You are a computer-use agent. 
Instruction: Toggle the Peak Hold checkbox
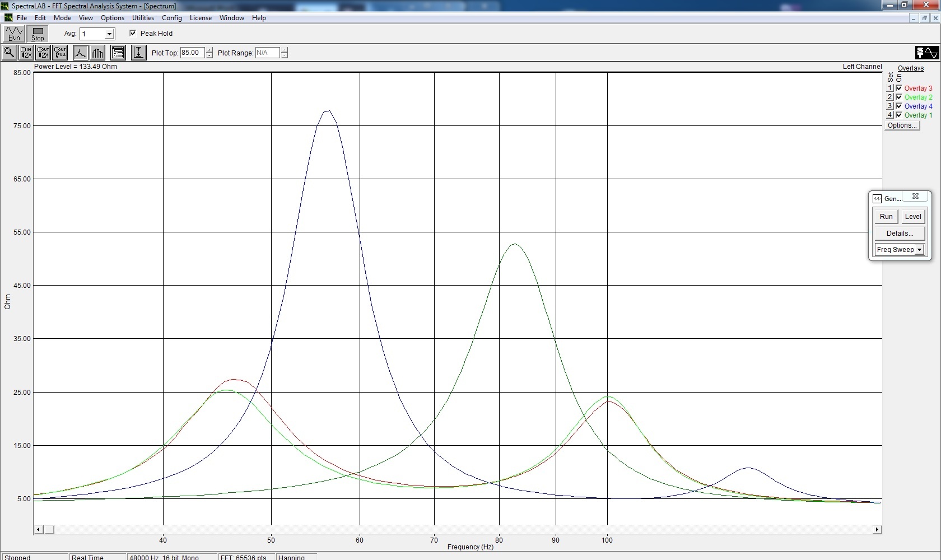click(133, 33)
